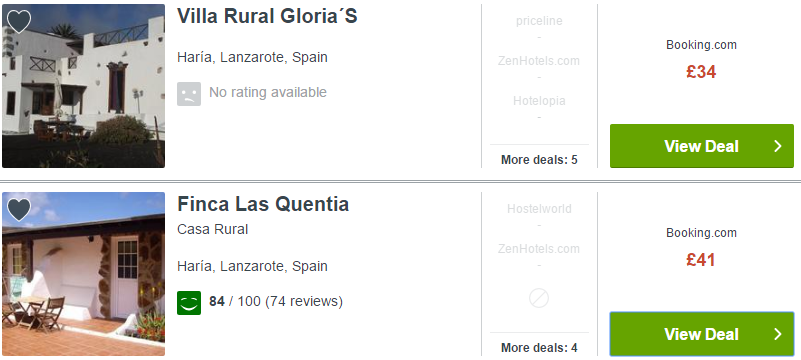Expand More deals: 5 for Villa Rural
Viewport: 801px width, 360px height.
click(539, 160)
